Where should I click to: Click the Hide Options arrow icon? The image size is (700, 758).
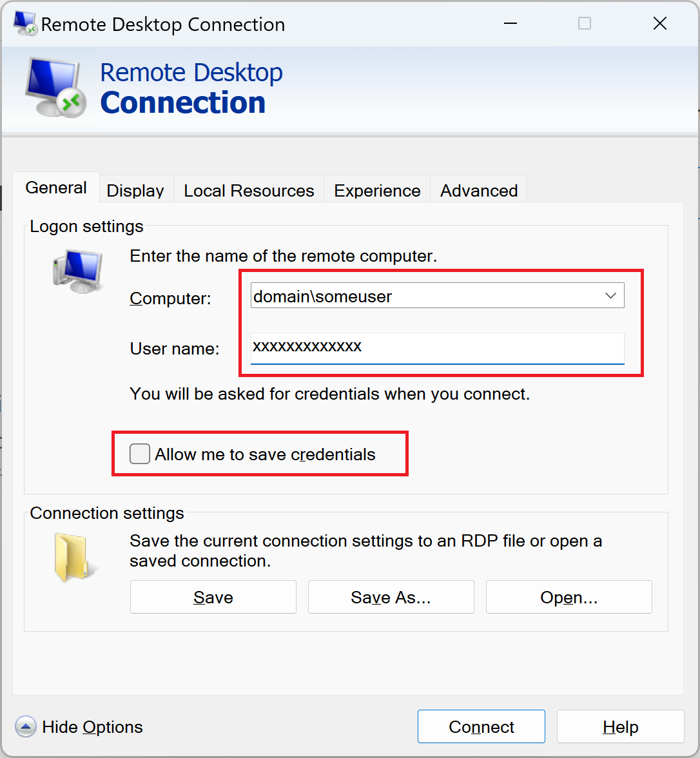[x=24, y=726]
